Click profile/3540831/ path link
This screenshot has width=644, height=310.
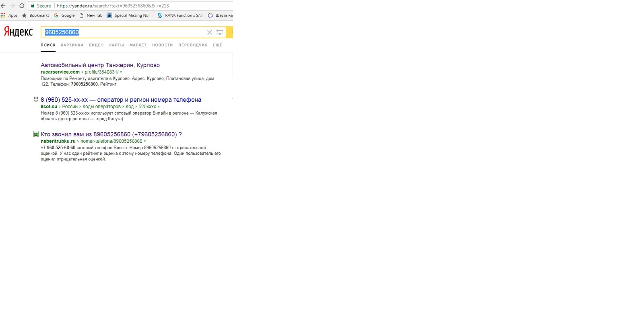[101, 72]
